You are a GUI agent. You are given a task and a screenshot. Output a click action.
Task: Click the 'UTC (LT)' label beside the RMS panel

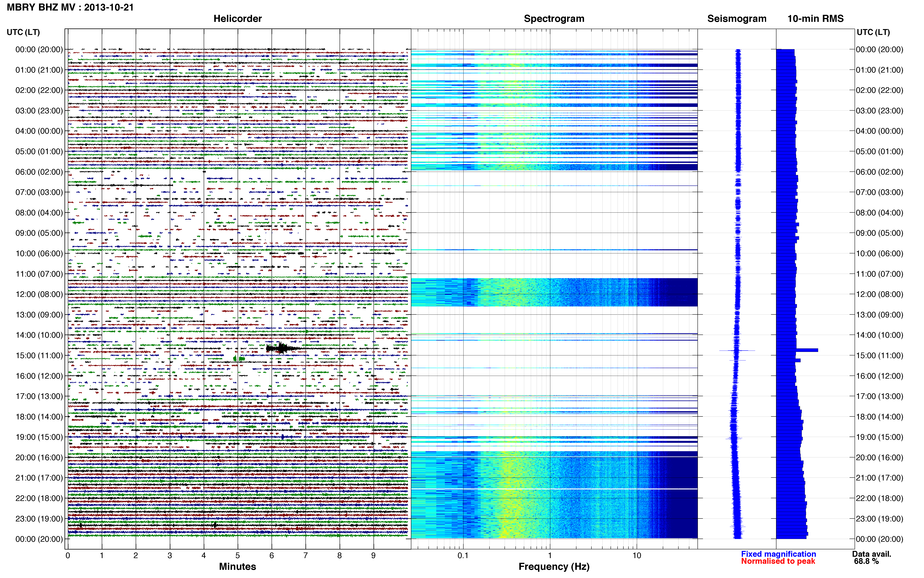point(873,32)
